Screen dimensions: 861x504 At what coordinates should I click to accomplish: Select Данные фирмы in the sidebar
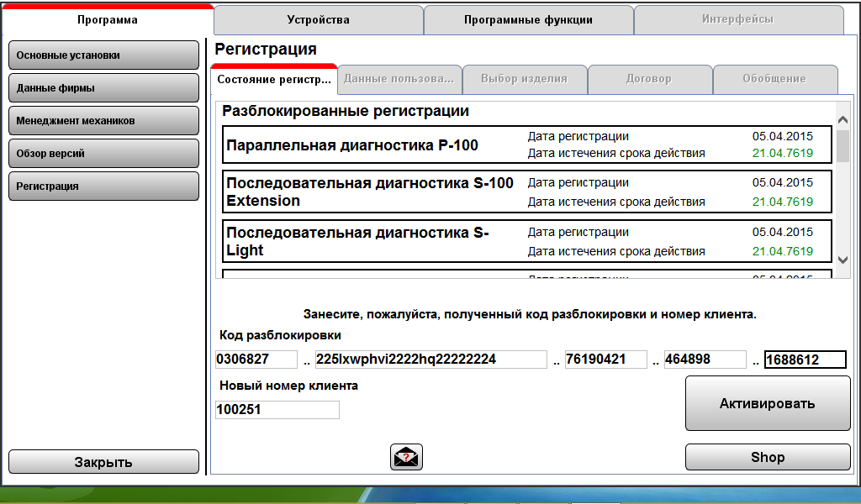[103, 88]
